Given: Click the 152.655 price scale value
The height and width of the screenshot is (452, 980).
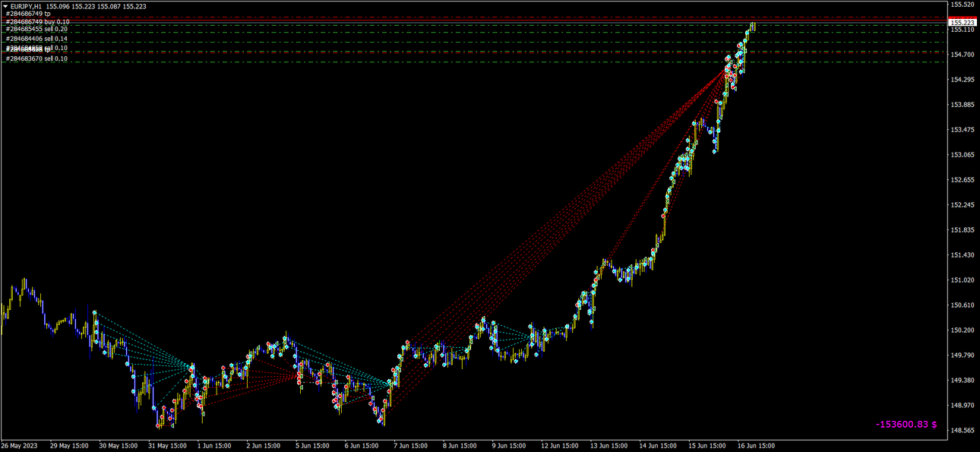Looking at the screenshot, I should tap(963, 180).
